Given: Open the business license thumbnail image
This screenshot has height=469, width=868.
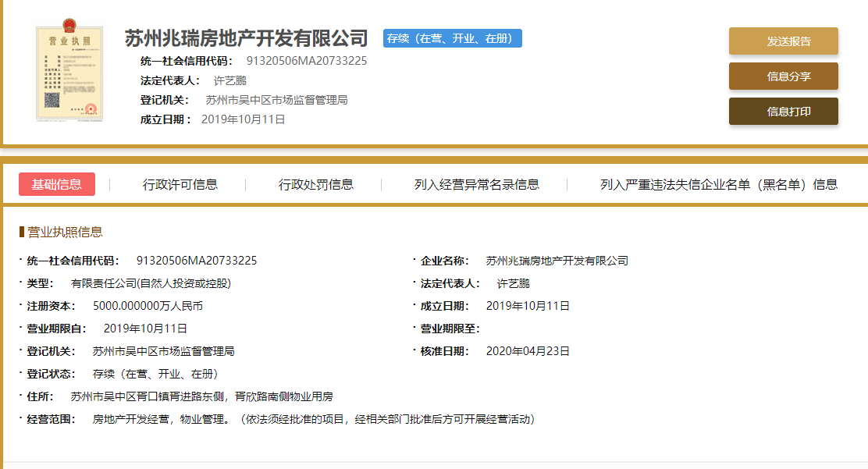Looking at the screenshot, I should 69,69.
